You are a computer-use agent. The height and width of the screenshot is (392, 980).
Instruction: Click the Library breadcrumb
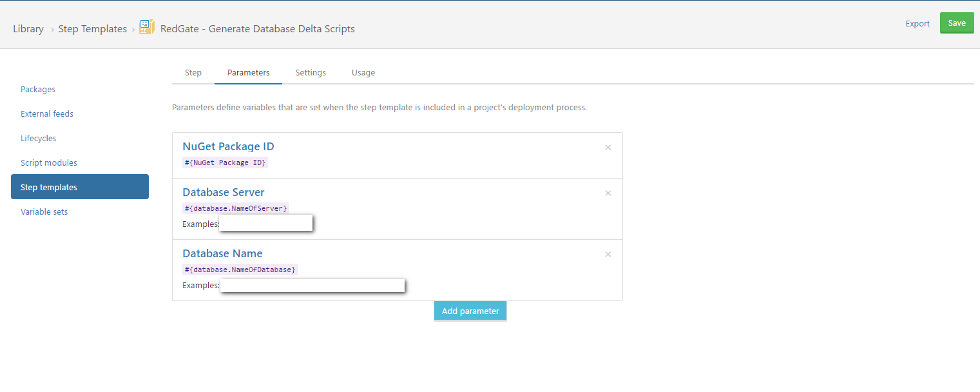(28, 29)
